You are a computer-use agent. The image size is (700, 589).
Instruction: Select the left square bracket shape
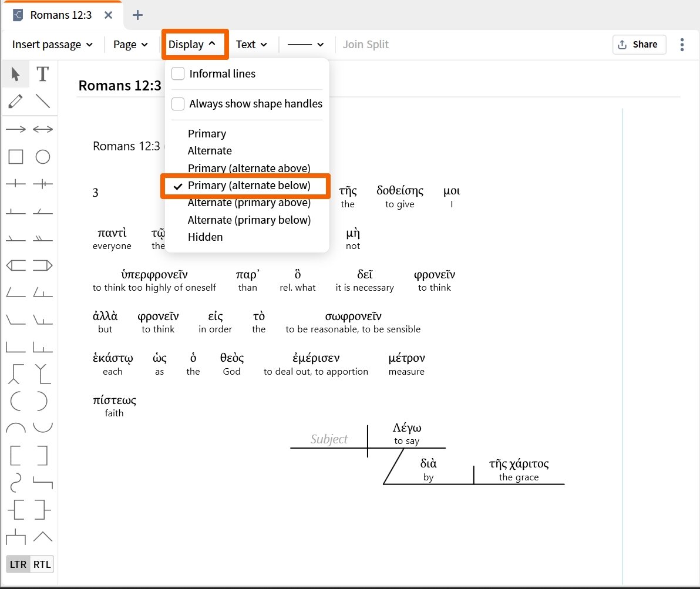click(16, 456)
